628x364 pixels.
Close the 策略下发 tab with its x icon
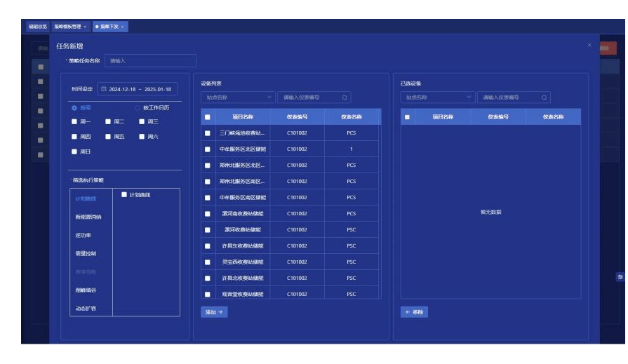[122, 27]
